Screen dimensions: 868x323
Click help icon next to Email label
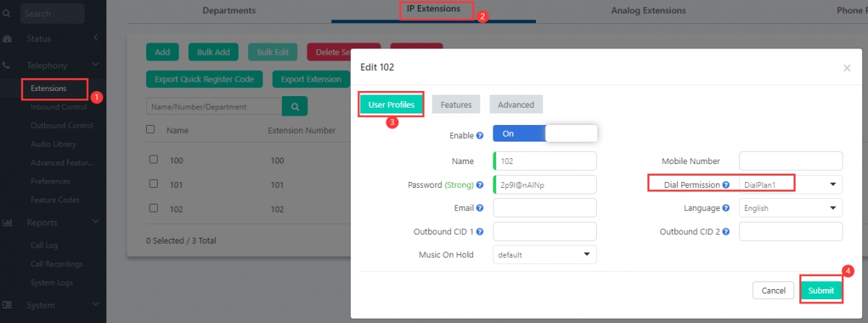[x=480, y=208]
